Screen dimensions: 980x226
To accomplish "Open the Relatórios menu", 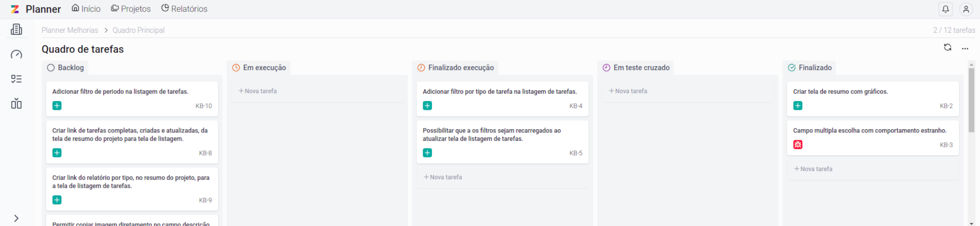I will click(184, 9).
